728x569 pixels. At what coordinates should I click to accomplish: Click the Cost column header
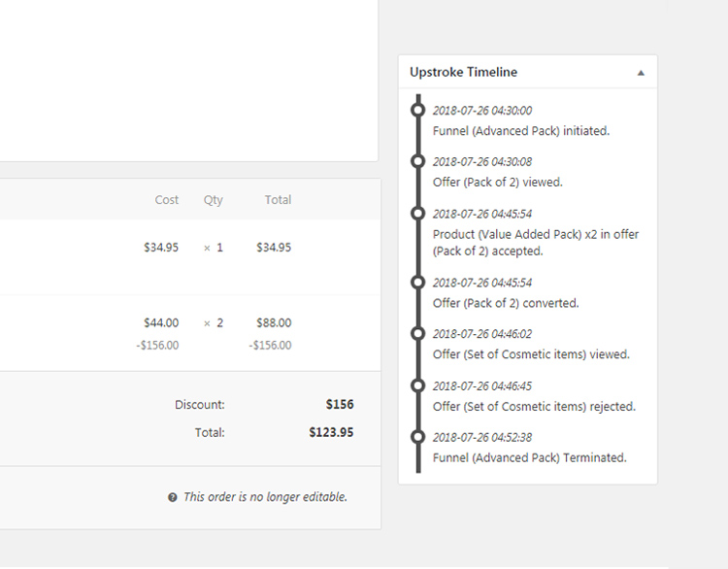coord(167,200)
